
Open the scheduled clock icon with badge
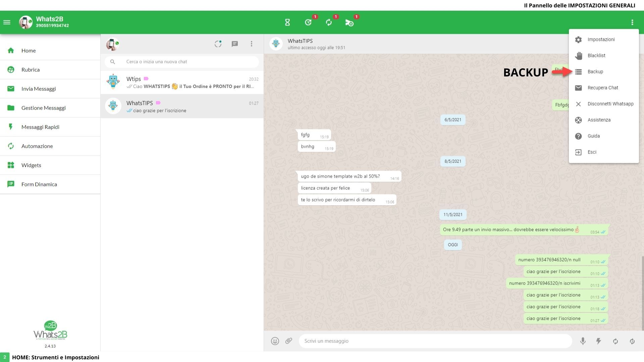308,22
